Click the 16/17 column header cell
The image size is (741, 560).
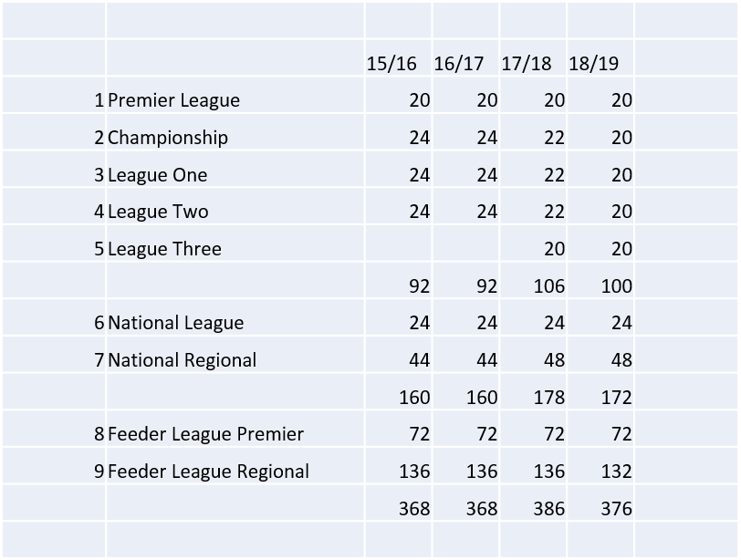click(465, 57)
